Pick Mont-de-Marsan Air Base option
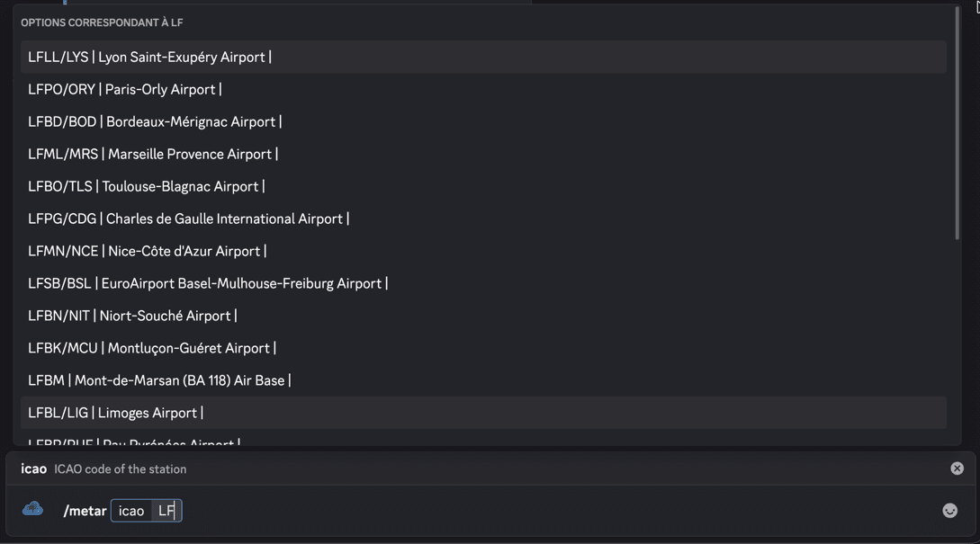980x544 pixels. [x=159, y=380]
